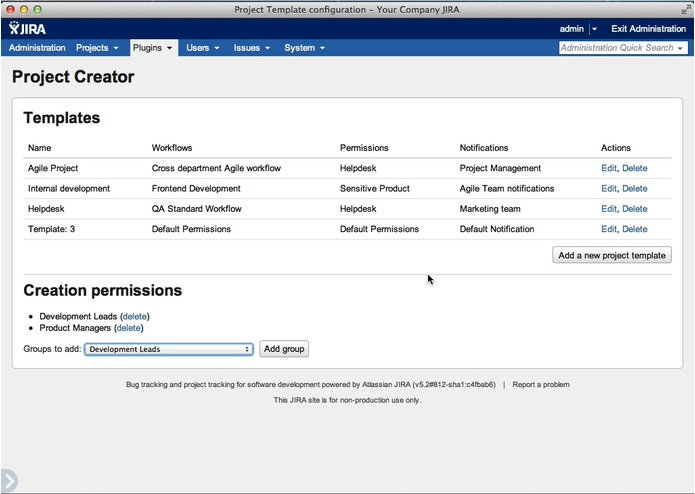Delete the Internal development template
The height and width of the screenshot is (494, 695).
pos(635,189)
